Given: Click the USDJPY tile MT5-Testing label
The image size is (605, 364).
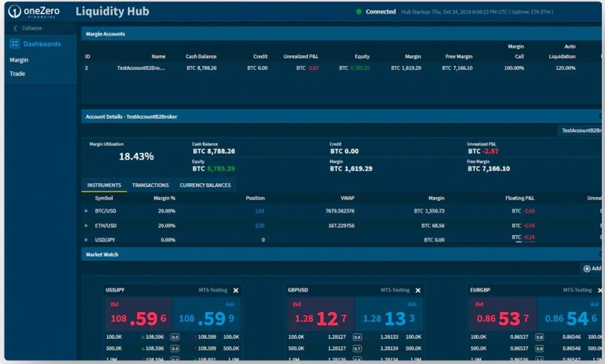Looking at the screenshot, I should (213, 290).
